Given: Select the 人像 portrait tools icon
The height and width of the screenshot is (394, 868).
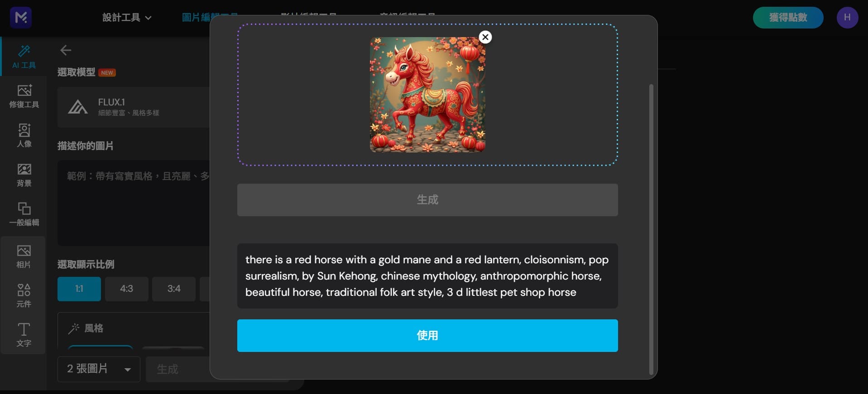Looking at the screenshot, I should tap(24, 135).
